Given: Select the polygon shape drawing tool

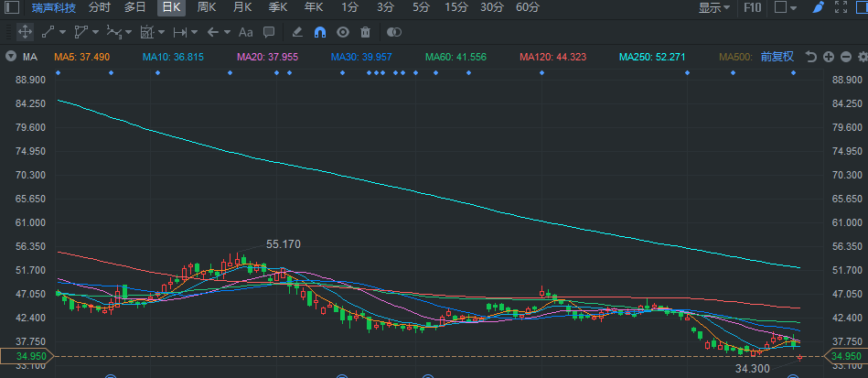Looking at the screenshot, I should (80, 32).
